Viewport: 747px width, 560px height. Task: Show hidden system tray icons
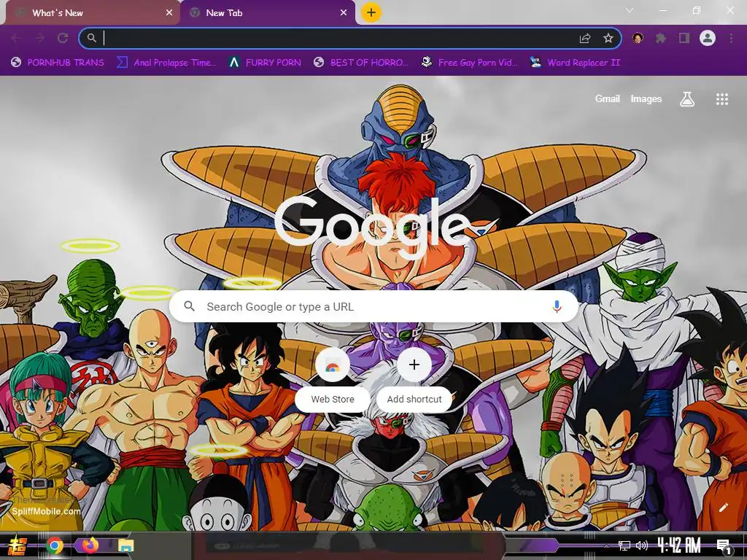coord(606,545)
